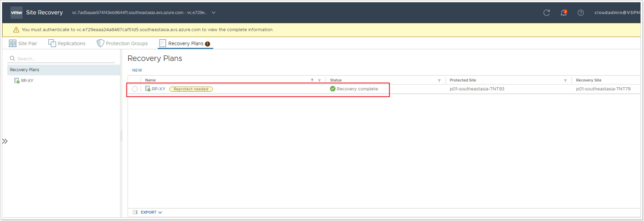The width and height of the screenshot is (644, 221).
Task: Click the search magnifier icon in sidebar
Action: tap(12, 58)
